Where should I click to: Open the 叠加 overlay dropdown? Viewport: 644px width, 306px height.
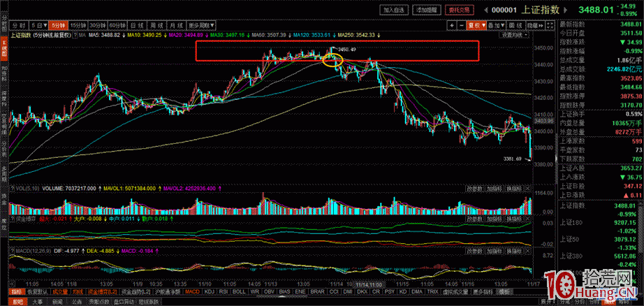(496, 24)
